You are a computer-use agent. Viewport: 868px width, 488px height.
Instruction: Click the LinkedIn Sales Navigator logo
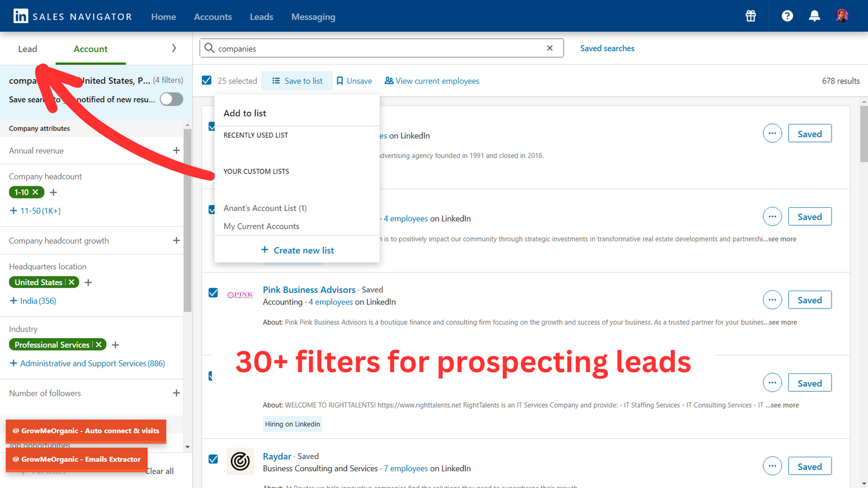(x=73, y=16)
